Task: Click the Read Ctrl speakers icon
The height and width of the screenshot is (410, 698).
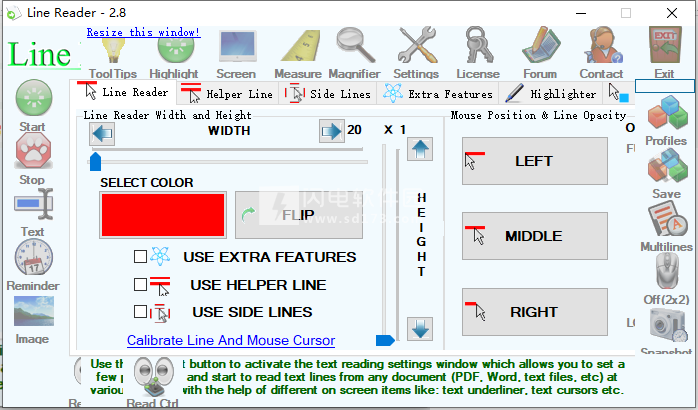Action: 154,377
